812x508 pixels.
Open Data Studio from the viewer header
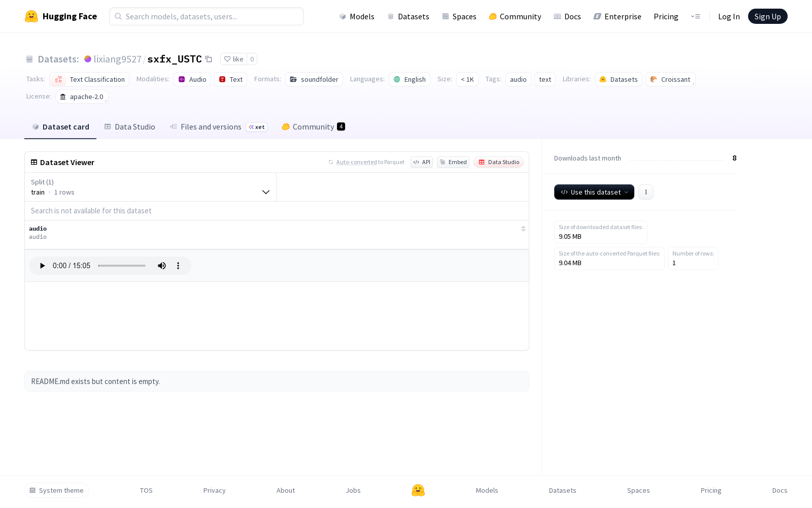tap(499, 162)
